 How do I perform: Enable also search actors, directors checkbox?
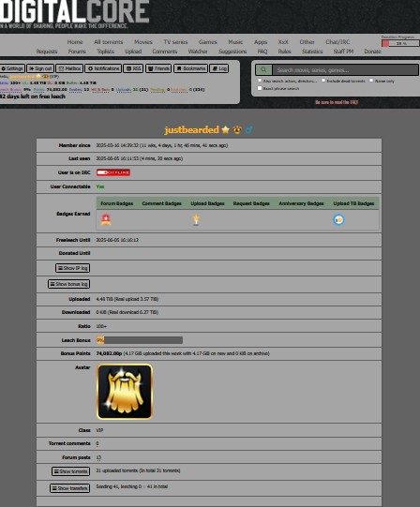click(x=260, y=81)
